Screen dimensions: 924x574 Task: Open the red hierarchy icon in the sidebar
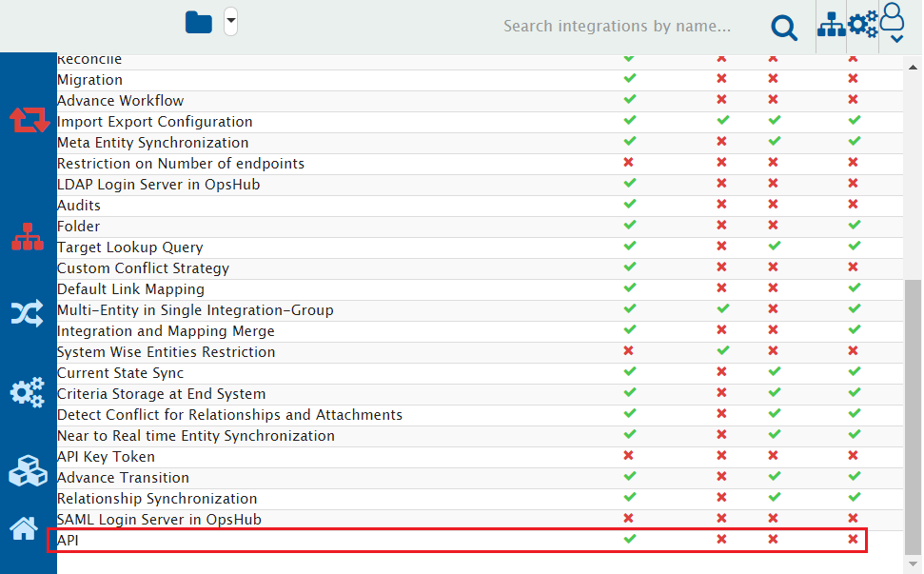(x=27, y=236)
